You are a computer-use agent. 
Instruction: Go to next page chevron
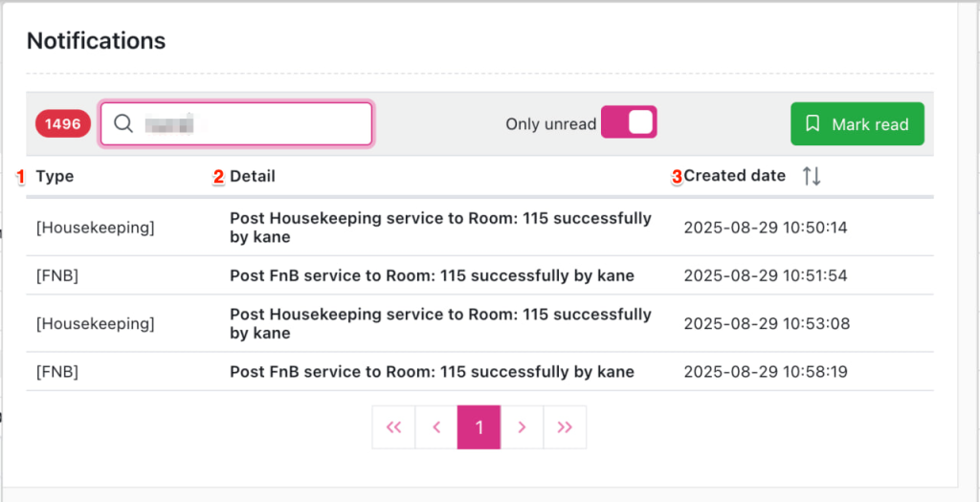tap(522, 427)
